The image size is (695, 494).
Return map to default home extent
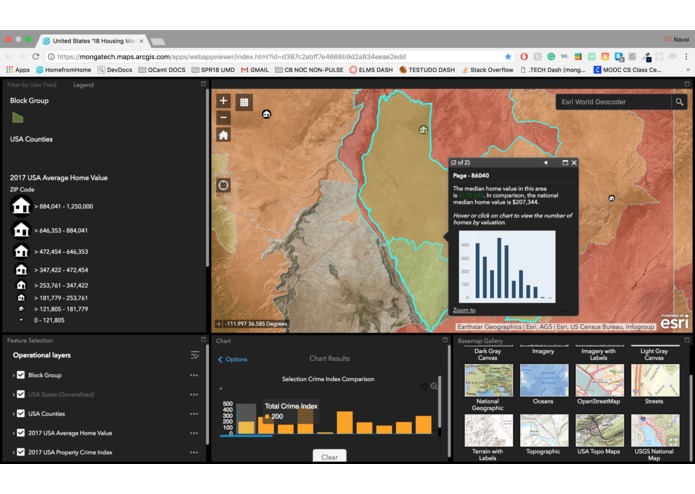point(223,135)
